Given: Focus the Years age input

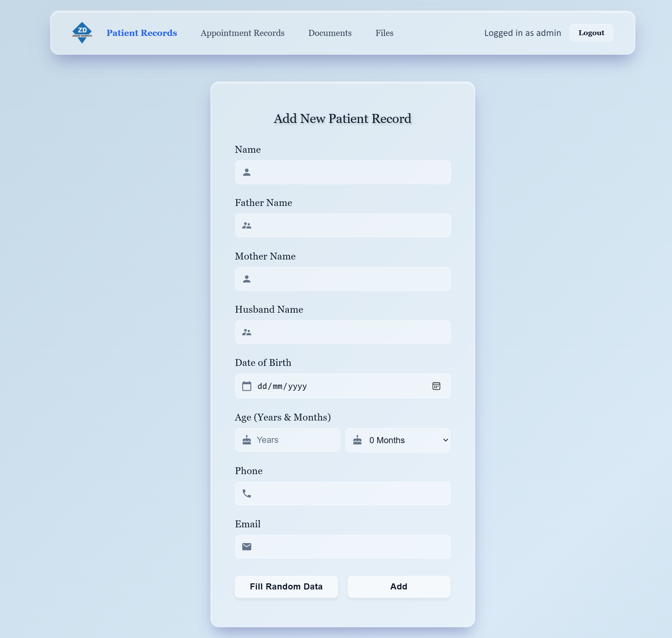Looking at the screenshot, I should point(288,440).
